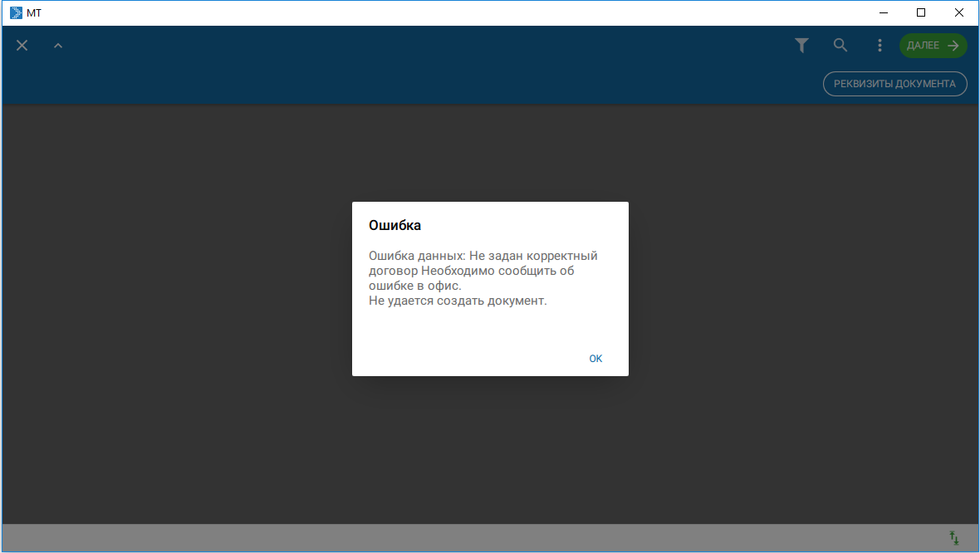Open РЕКВИЗИТЫ ДОКУМЕНТА

(894, 84)
